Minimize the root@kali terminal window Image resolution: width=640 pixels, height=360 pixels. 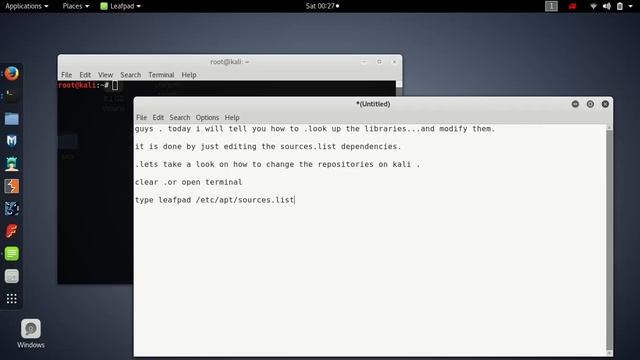tap(364, 62)
